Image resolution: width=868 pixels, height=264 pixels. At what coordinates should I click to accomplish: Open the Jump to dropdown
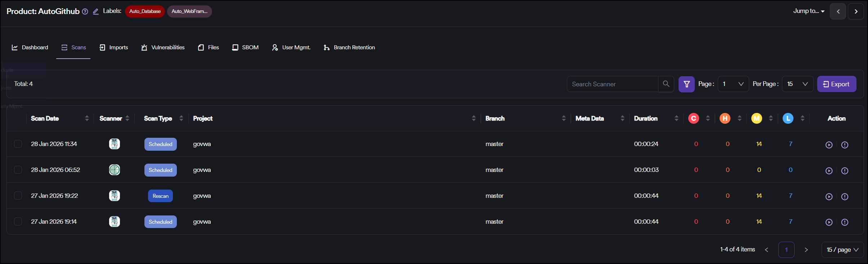(809, 11)
